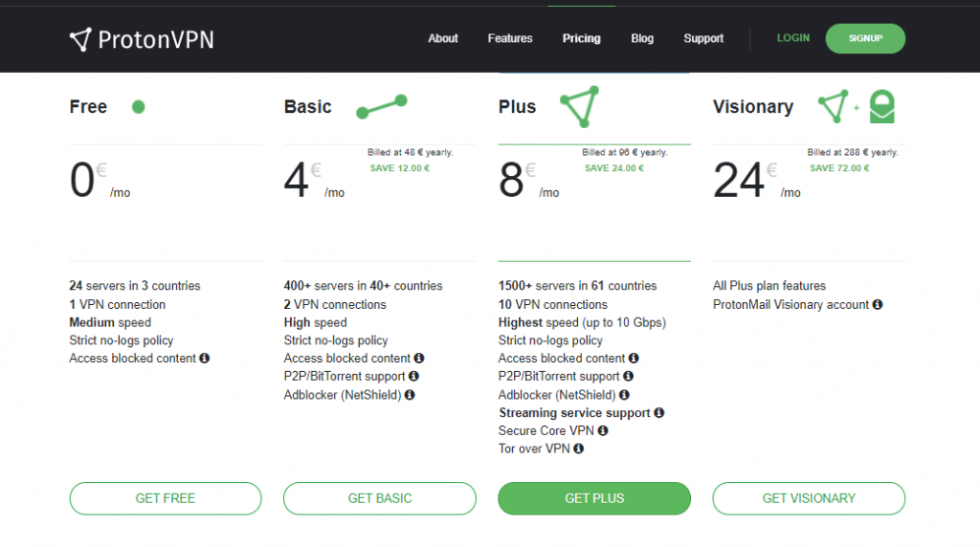Click the LOGIN link

click(793, 38)
